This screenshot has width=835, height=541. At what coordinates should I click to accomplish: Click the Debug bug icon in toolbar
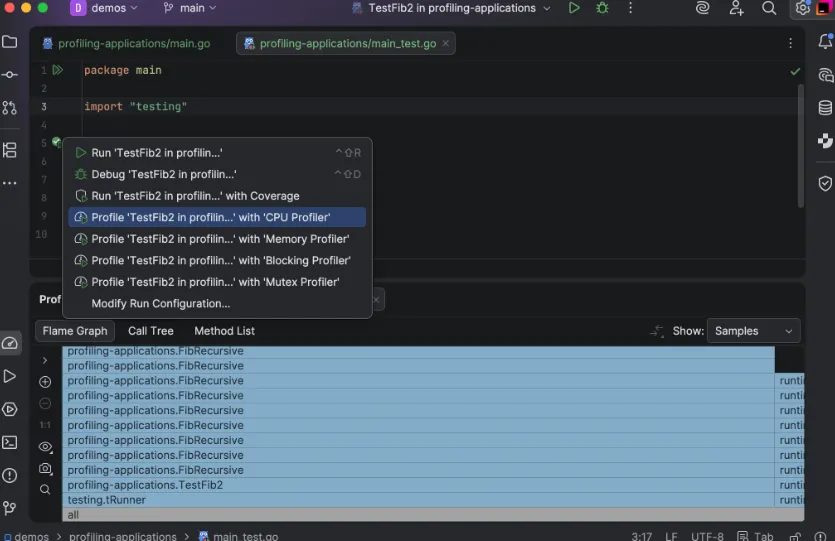602,8
